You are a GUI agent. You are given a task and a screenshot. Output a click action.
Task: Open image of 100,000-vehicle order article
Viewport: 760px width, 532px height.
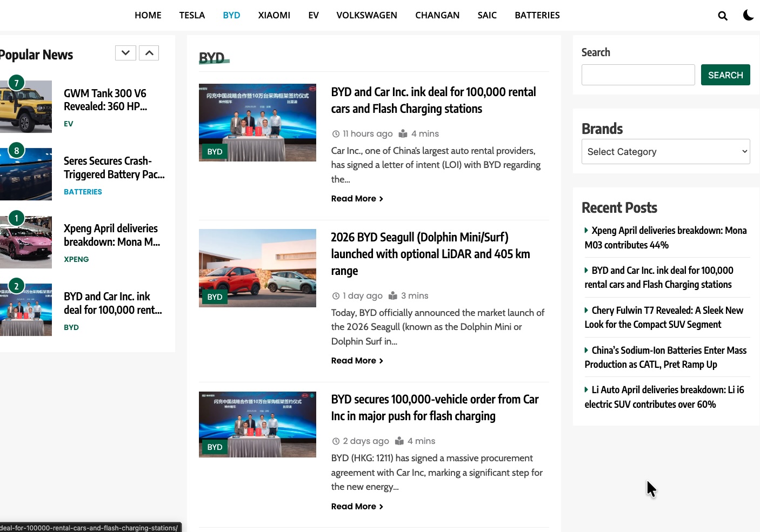257,425
